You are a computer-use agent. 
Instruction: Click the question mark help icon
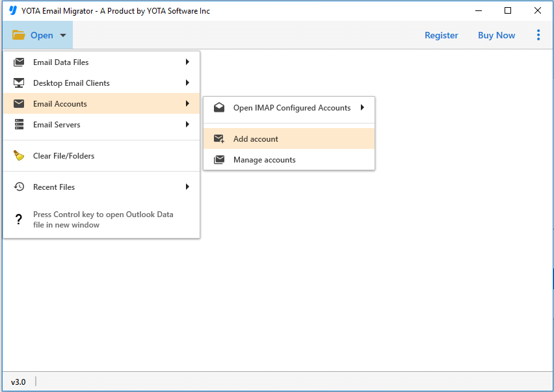tap(18, 219)
